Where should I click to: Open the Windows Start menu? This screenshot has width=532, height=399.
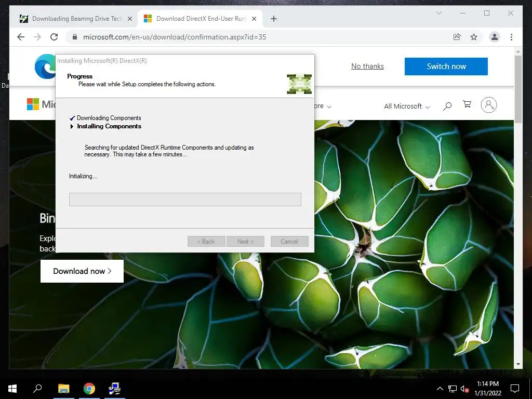[12, 388]
